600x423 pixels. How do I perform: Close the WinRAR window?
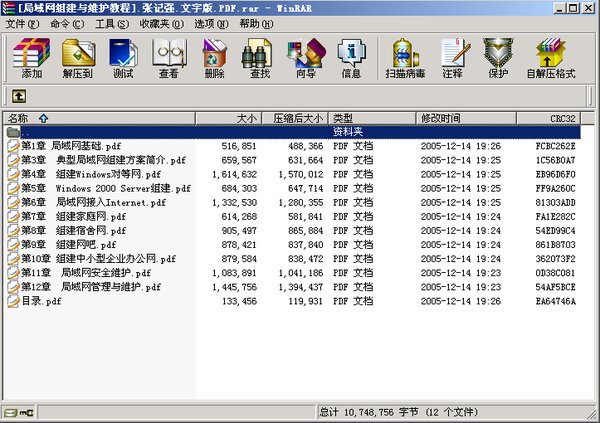point(588,8)
